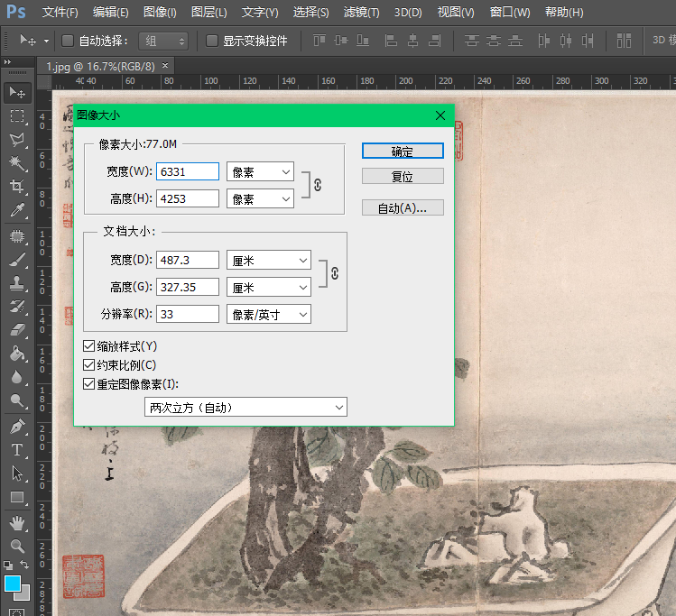Select the Eyedropper tool
This screenshot has width=676, height=616.
coord(17,210)
